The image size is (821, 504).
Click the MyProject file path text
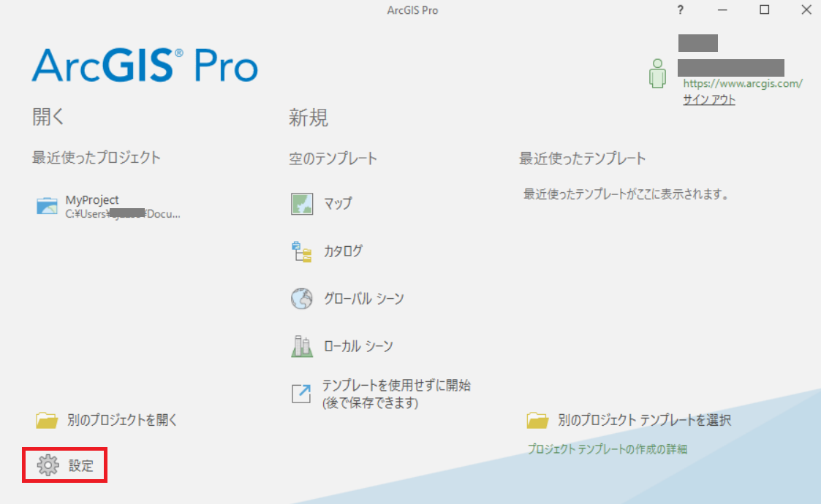click(123, 214)
